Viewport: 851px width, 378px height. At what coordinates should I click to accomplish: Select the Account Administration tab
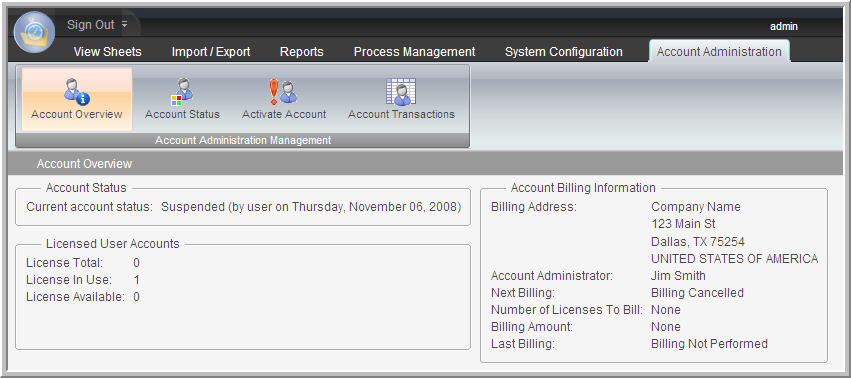click(719, 52)
